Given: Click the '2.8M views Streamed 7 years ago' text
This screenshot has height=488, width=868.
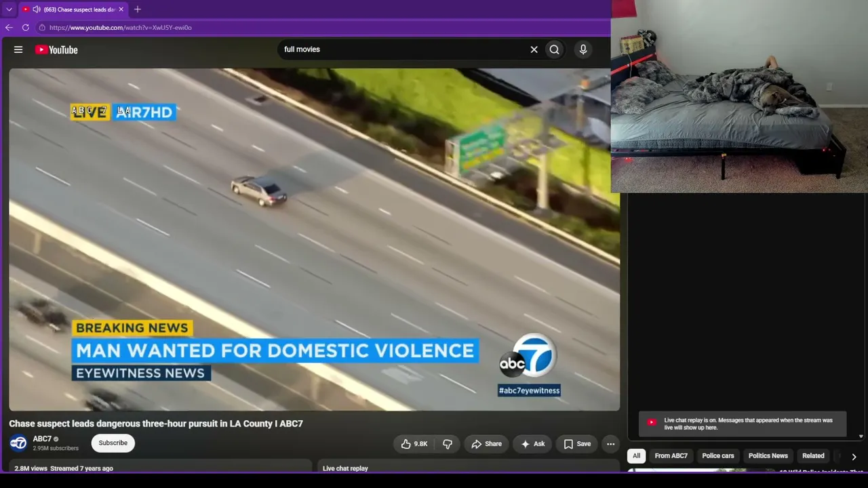Looking at the screenshot, I should click(64, 468).
